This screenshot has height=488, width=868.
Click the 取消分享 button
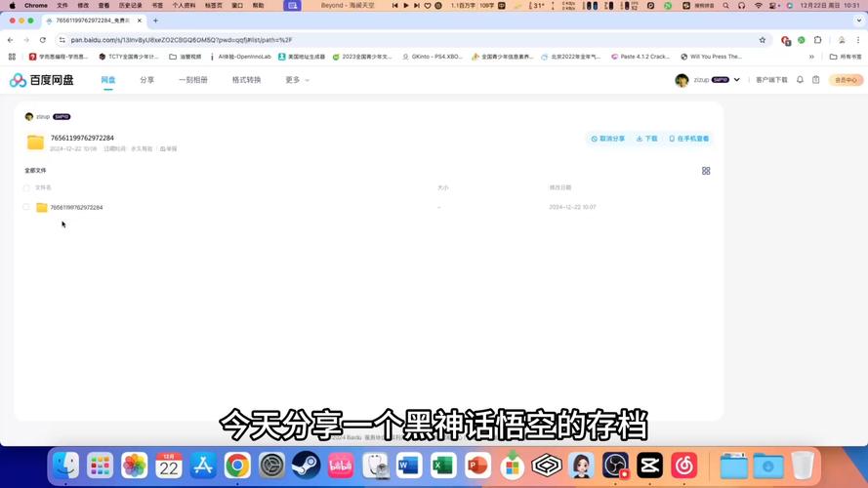608,139
